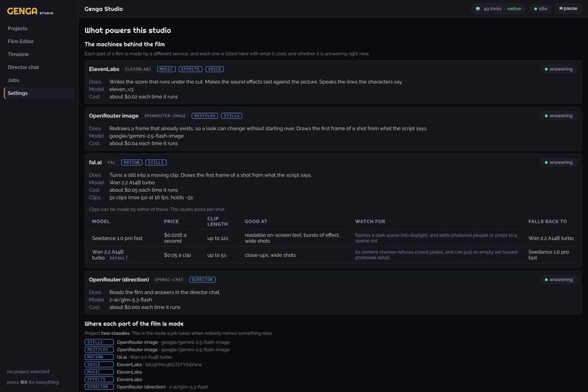Select Settings in the sidebar
588x392 pixels.
39,93
